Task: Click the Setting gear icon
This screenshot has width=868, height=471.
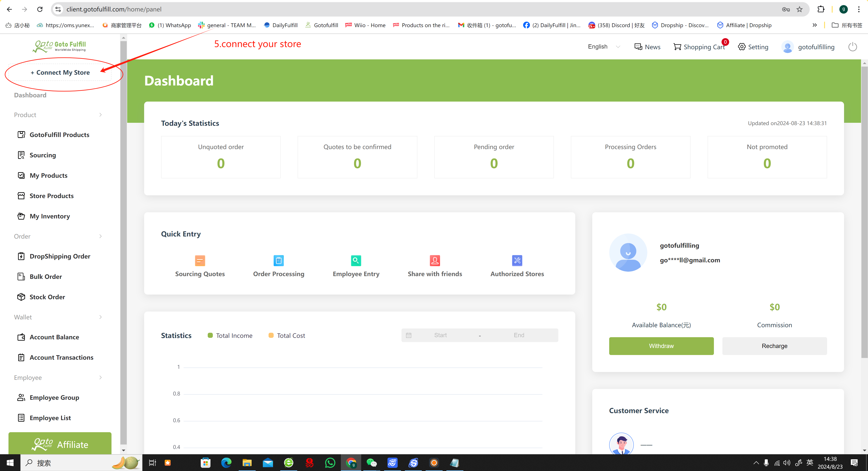Action: point(742,47)
